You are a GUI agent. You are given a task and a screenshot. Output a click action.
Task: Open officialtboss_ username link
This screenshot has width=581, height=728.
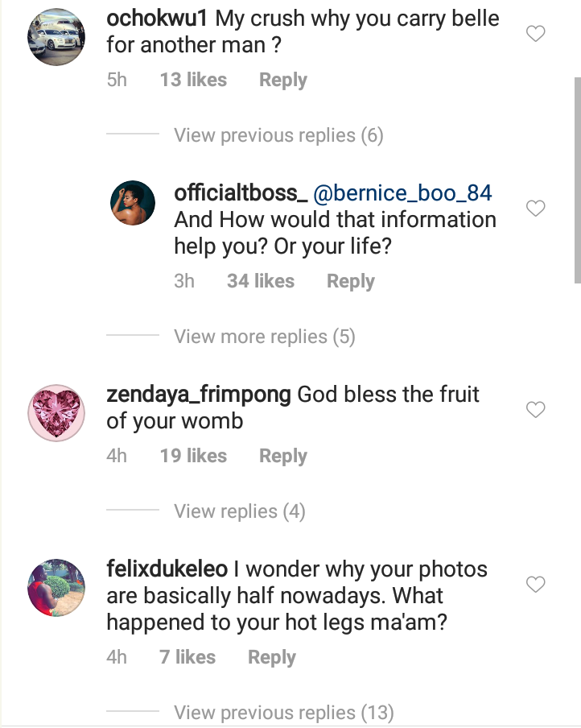[x=241, y=193]
